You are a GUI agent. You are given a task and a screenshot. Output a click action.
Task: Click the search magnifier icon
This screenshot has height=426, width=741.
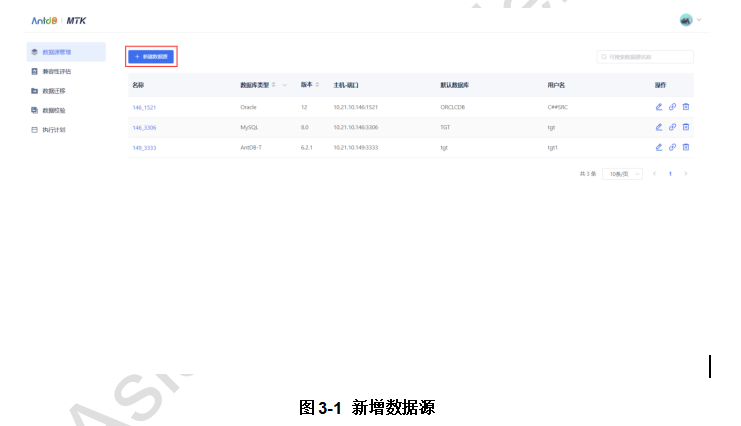(603, 57)
